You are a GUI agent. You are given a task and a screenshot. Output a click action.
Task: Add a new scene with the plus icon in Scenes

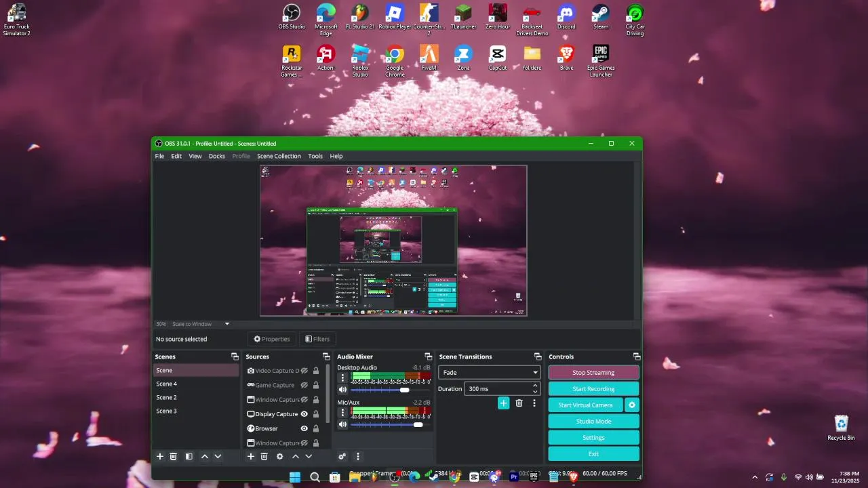pos(160,457)
